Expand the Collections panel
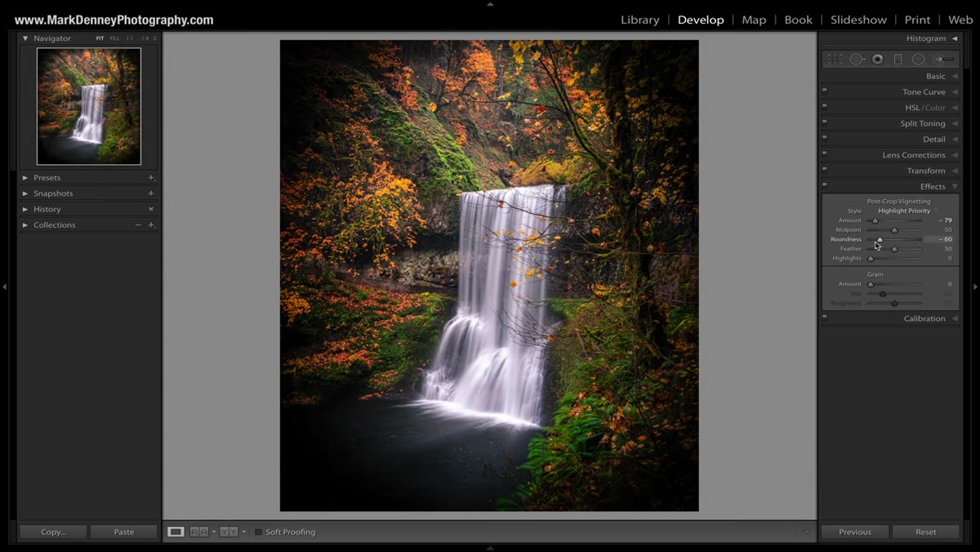 click(x=25, y=225)
